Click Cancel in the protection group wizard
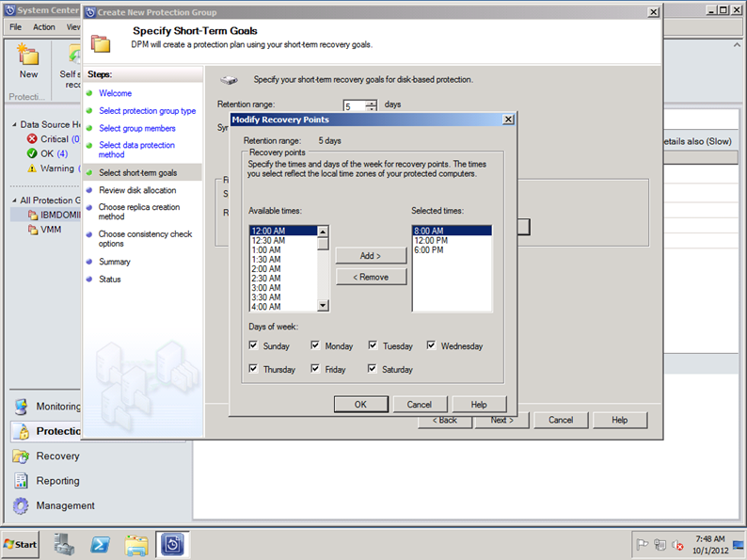This screenshot has height=560, width=747. tap(561, 420)
